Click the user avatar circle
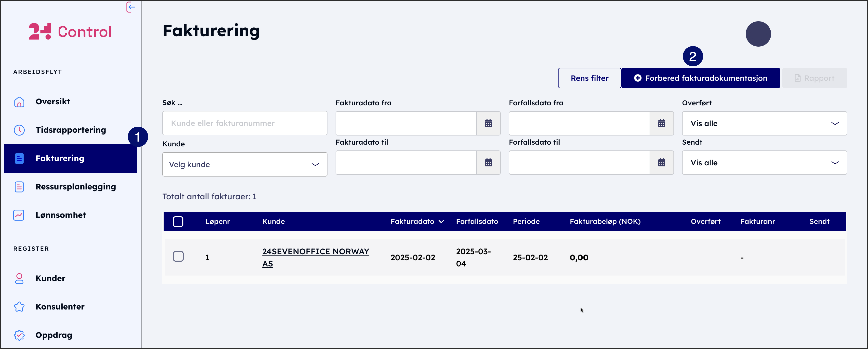 758,34
